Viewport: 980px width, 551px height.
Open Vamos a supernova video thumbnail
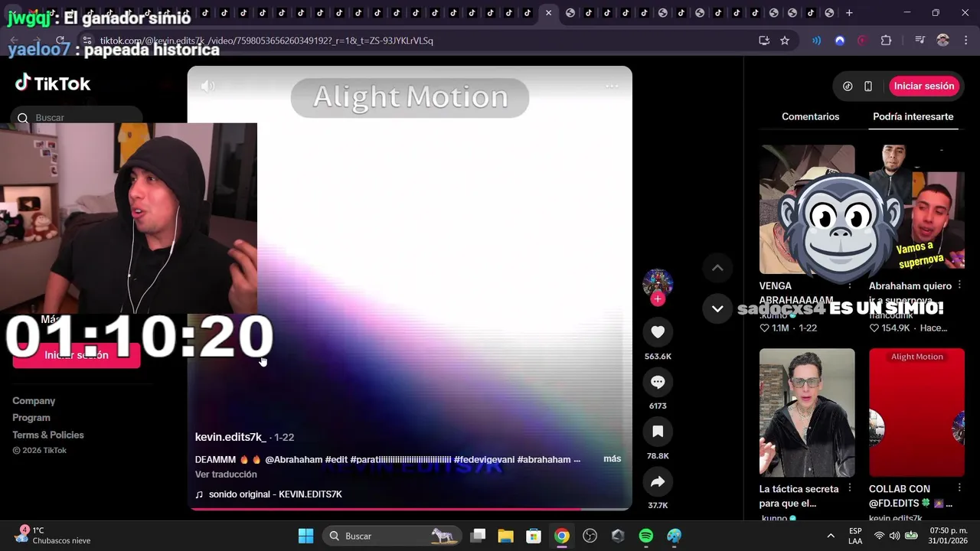916,209
